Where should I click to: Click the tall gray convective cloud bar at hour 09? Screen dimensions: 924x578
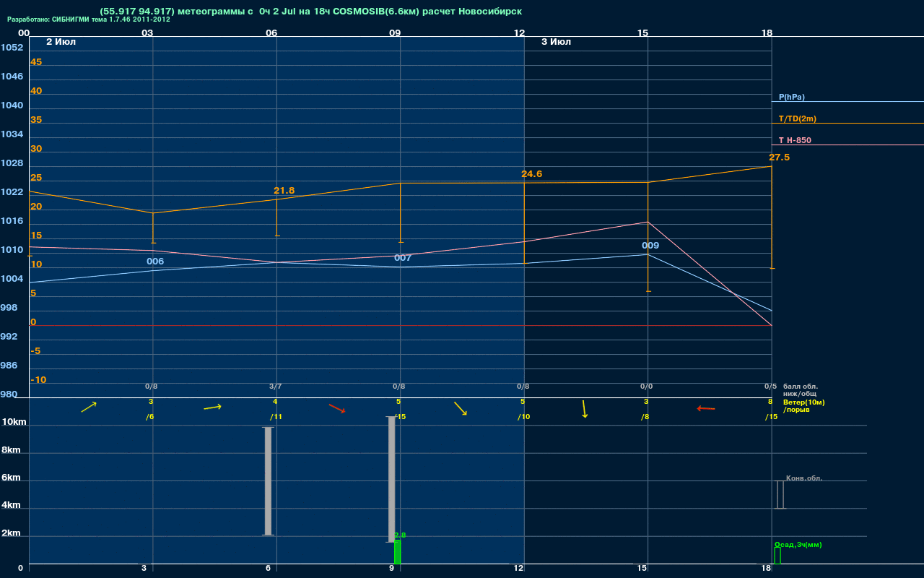[x=392, y=479]
